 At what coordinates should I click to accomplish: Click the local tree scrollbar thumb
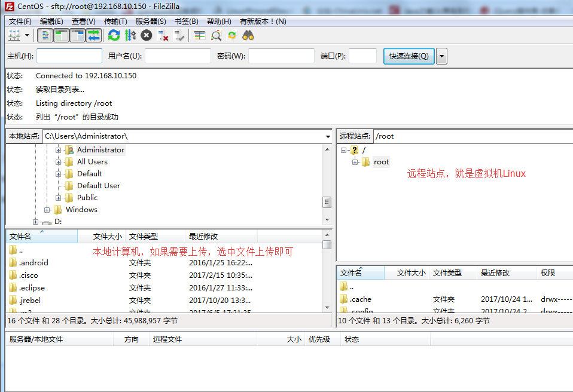coord(327,202)
